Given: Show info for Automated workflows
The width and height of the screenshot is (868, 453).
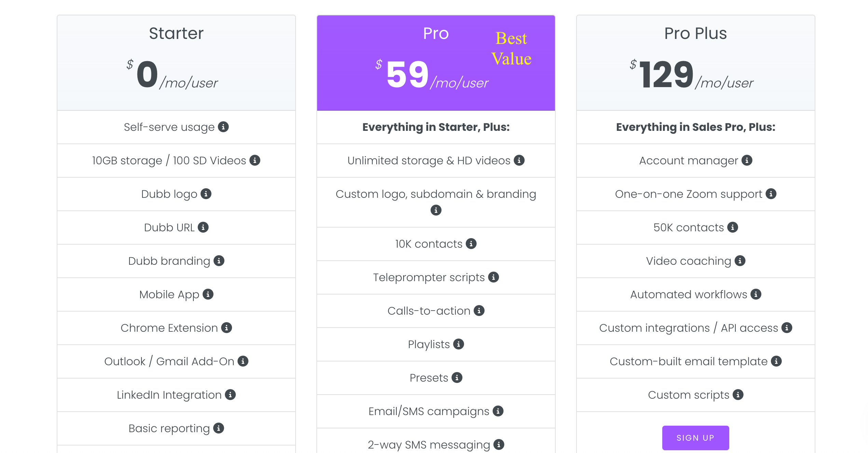Looking at the screenshot, I should pyautogui.click(x=756, y=294).
